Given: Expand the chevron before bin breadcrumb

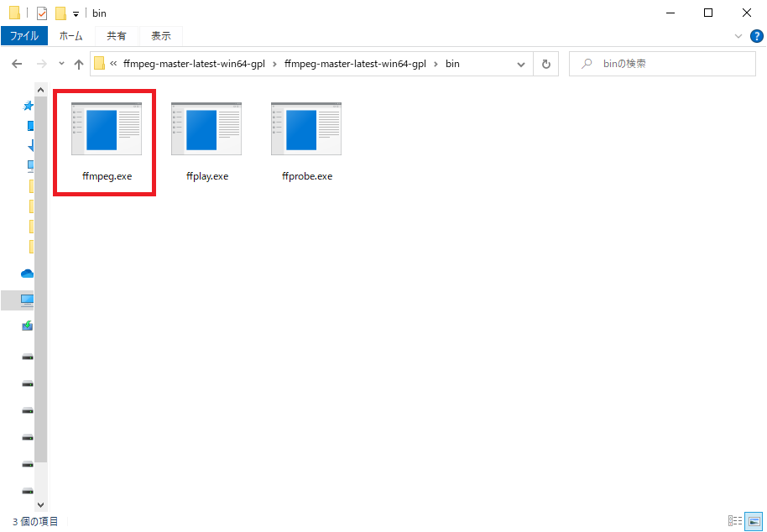Looking at the screenshot, I should tap(436, 64).
